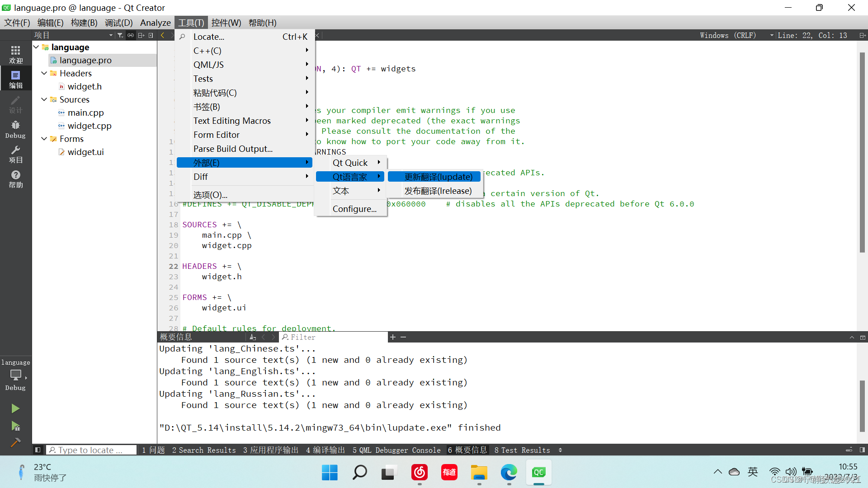Toggle visibility of Sources tree node

(45, 99)
